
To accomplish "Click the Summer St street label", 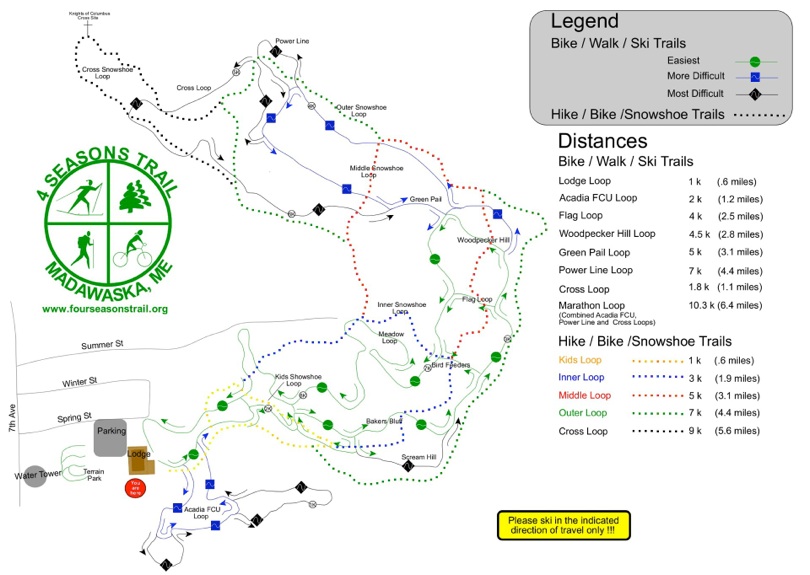I will click(105, 345).
